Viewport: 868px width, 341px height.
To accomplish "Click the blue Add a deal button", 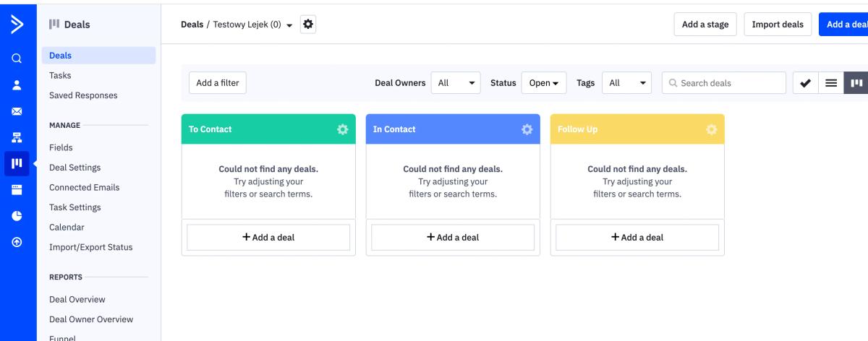I will tap(843, 25).
